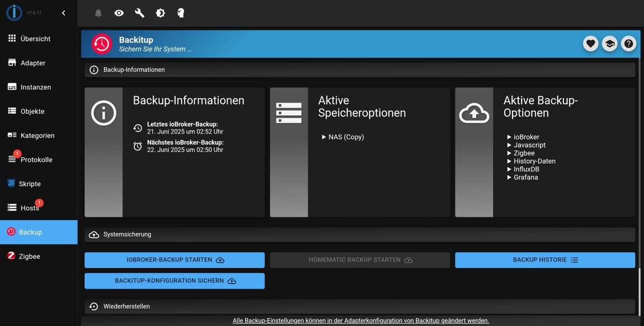Click the cloud upload icon card
The image size is (644, 326).
[474, 113]
